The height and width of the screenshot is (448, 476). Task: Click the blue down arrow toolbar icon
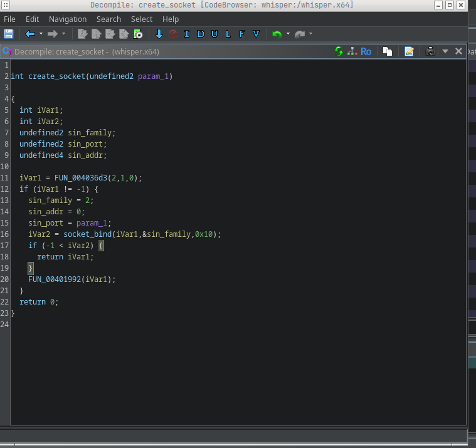click(x=159, y=34)
